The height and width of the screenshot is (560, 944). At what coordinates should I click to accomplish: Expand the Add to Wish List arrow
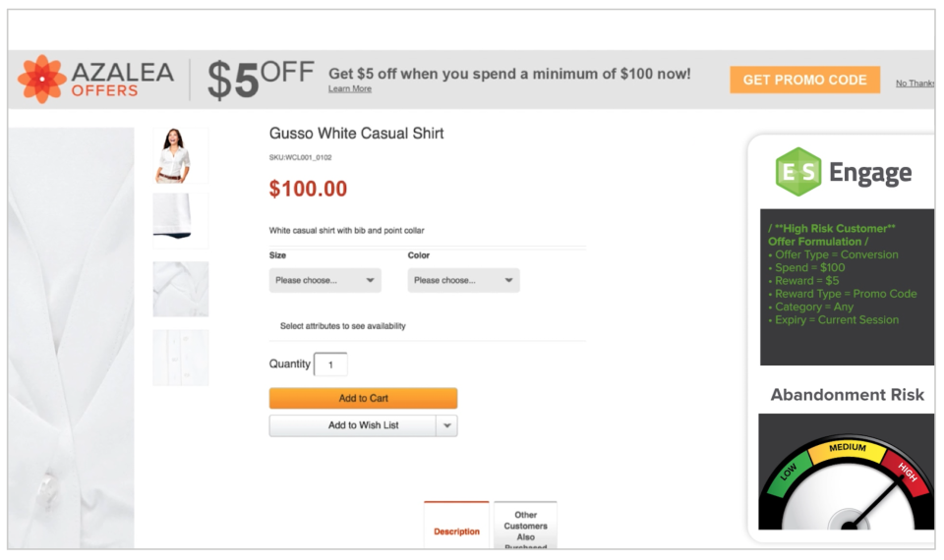(x=447, y=425)
